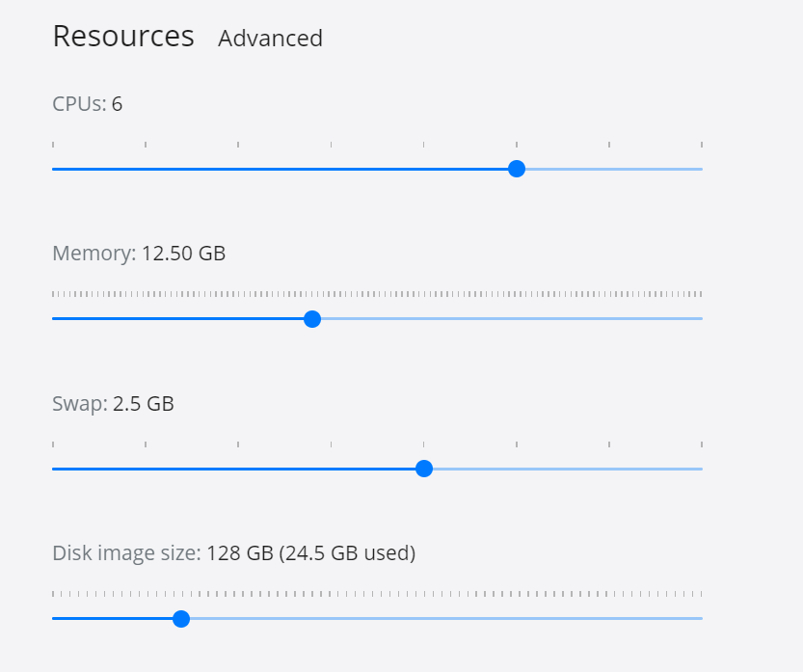Click the unfilled light-blue part of Memory slider
803x672 pixels.
tap(511, 319)
